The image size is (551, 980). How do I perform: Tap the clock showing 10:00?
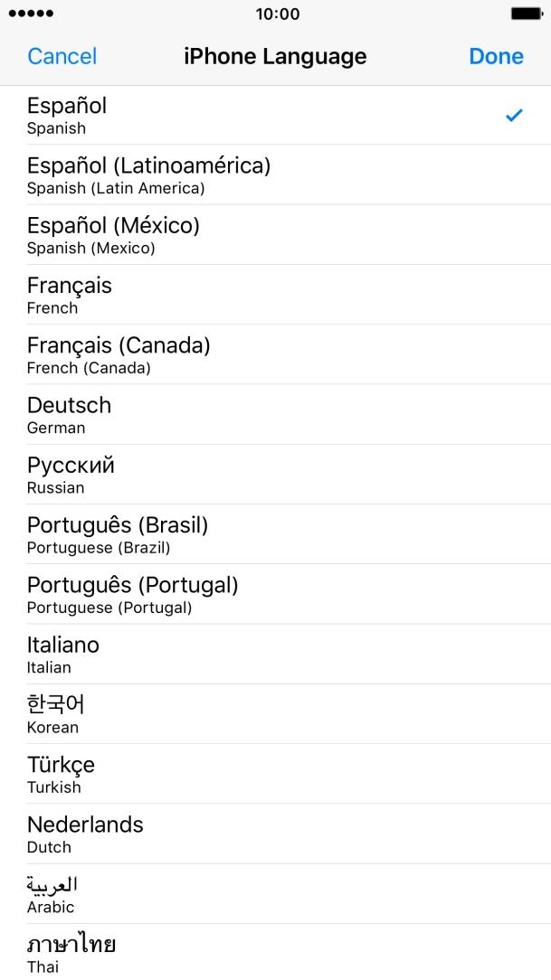point(275,14)
